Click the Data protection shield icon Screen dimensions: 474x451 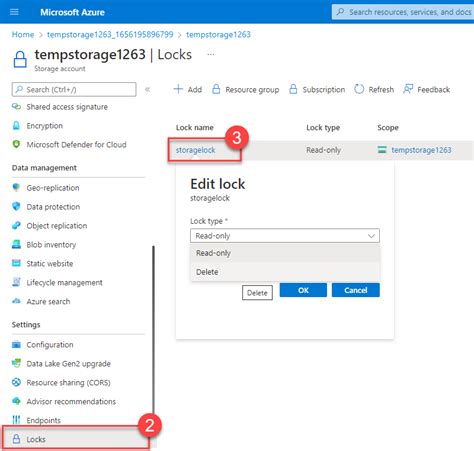(x=16, y=206)
